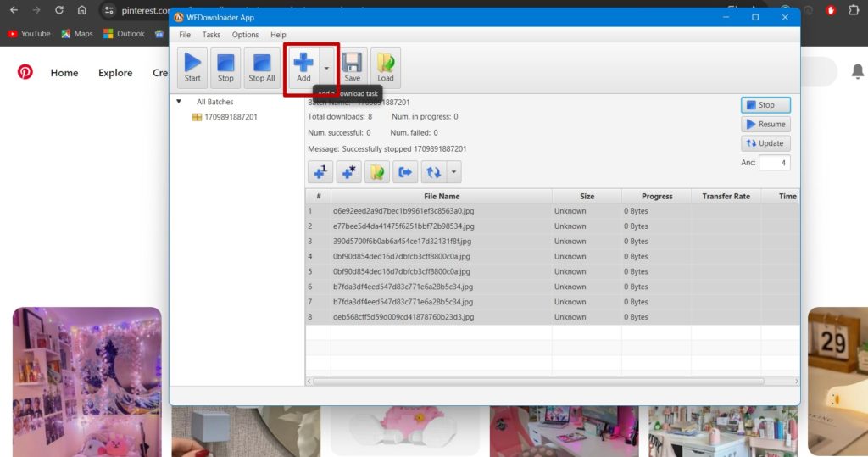Click the horizontal scrollbar under the file table
This screenshot has height=457, width=868.
point(538,381)
